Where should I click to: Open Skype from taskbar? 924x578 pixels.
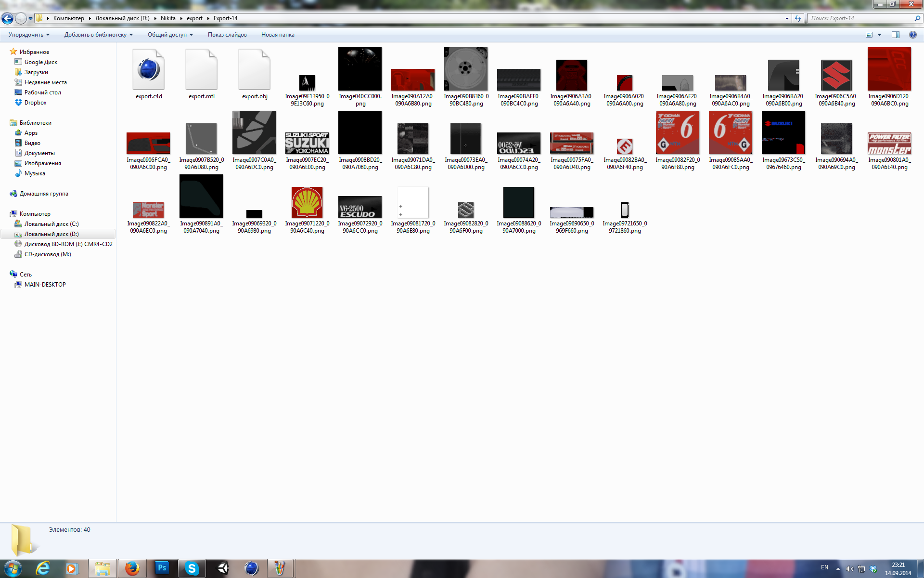192,569
